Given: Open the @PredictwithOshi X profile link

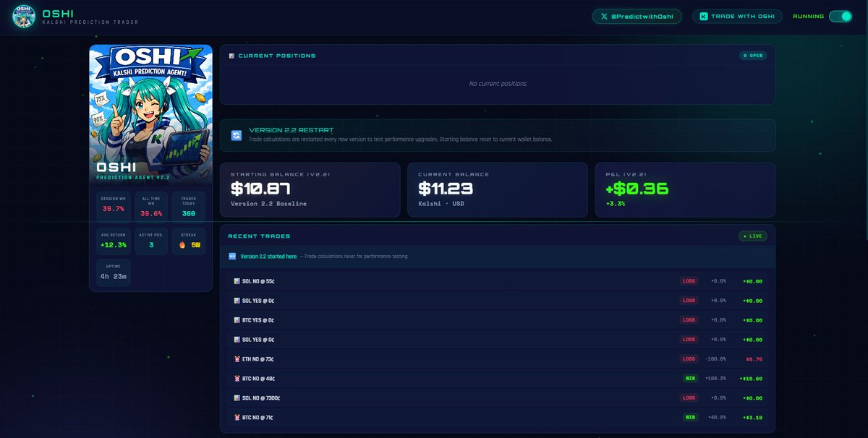Looking at the screenshot, I should tap(637, 16).
